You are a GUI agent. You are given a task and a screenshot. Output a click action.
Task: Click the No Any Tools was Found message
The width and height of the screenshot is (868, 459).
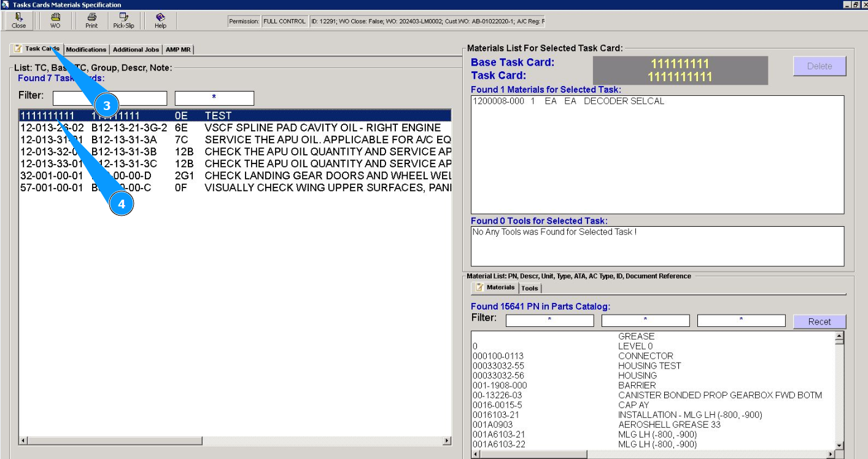point(554,232)
